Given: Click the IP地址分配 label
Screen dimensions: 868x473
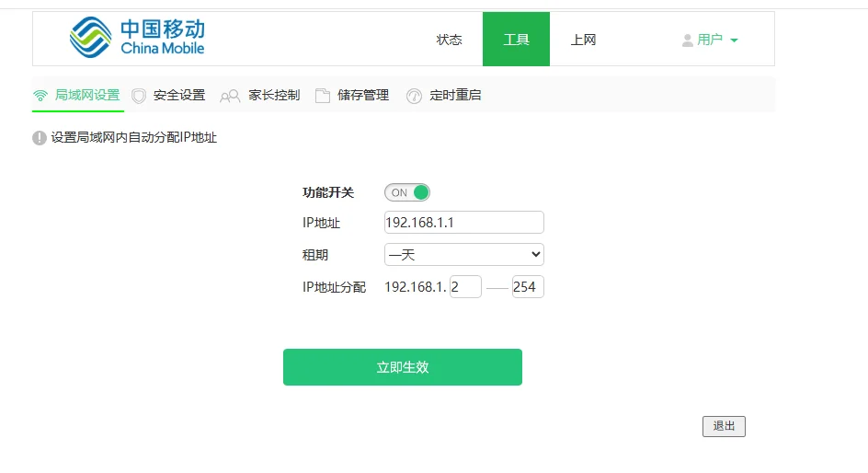Looking at the screenshot, I should pyautogui.click(x=335, y=287).
